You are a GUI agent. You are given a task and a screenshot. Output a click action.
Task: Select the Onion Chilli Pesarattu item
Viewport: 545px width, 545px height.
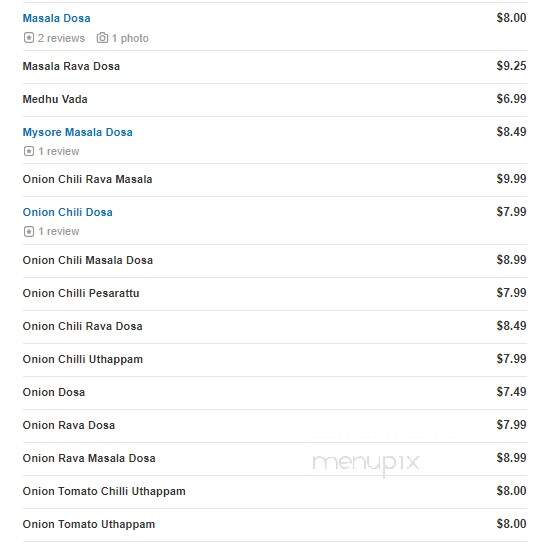click(81, 293)
